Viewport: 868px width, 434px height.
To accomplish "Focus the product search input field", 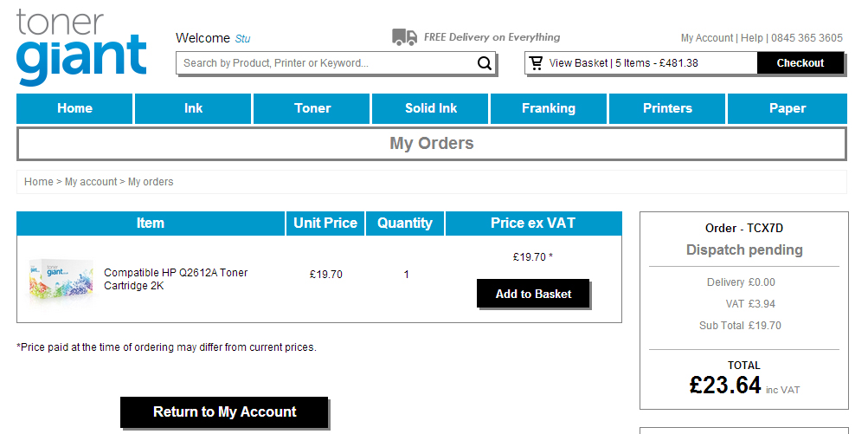I will (x=326, y=63).
